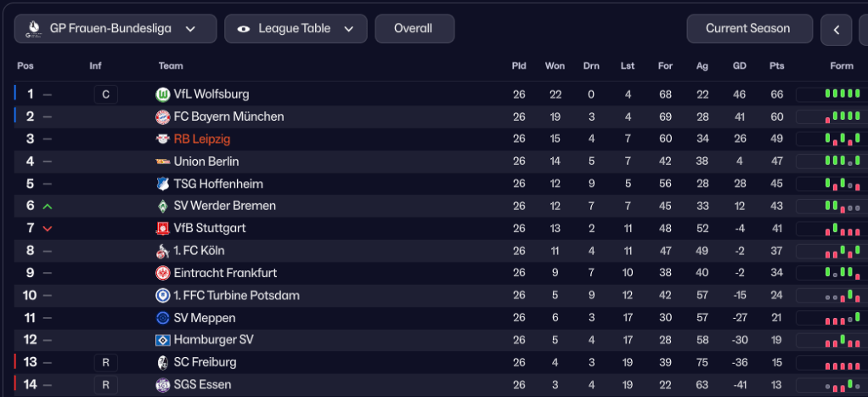Open the Union Berlin team link
The width and height of the screenshot is (868, 397).
pos(206,162)
